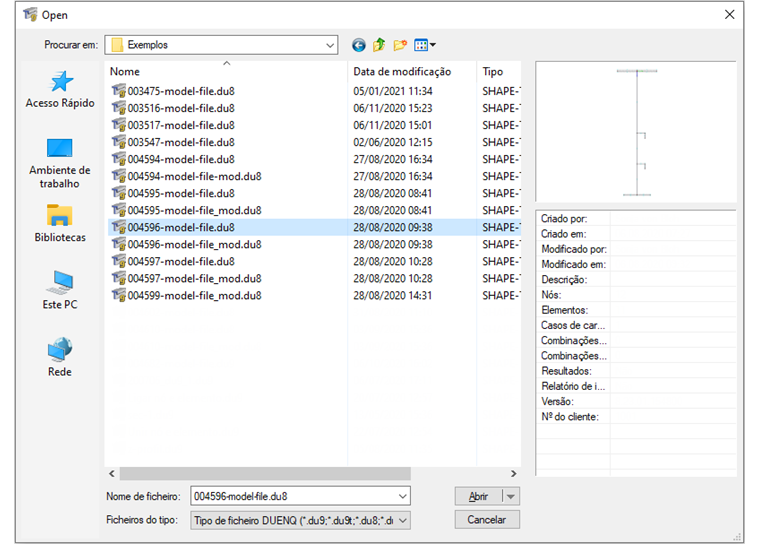This screenshot has height=544, width=760.
Task: Expand the Procurar em folder dropdown
Action: click(330, 45)
